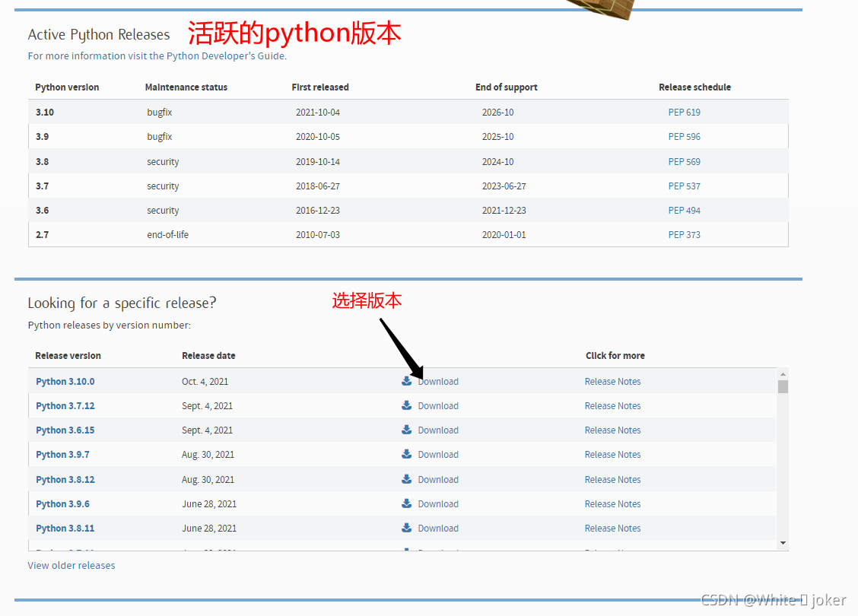Click download icon for Python 3.6.15
The image size is (858, 616).
click(x=407, y=430)
